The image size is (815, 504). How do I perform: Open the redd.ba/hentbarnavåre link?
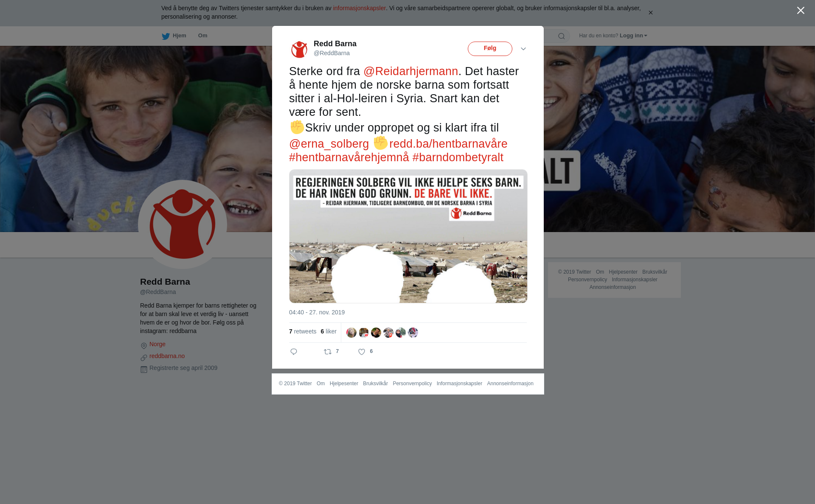(x=448, y=144)
